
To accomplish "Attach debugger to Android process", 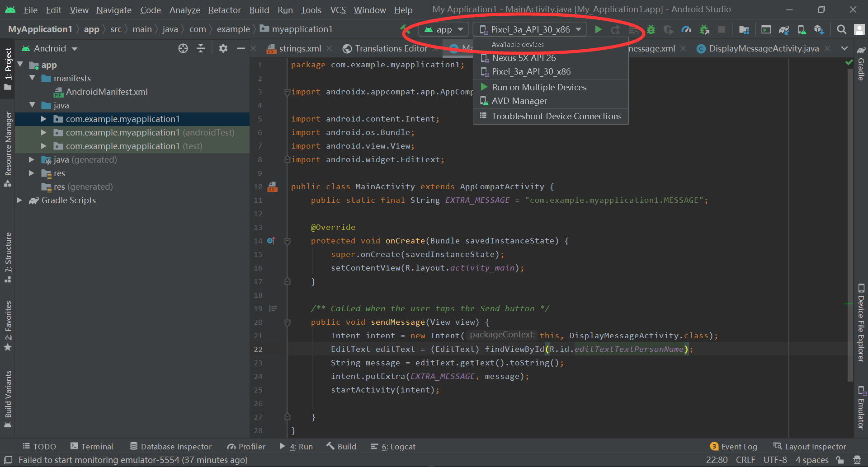I will [x=704, y=29].
